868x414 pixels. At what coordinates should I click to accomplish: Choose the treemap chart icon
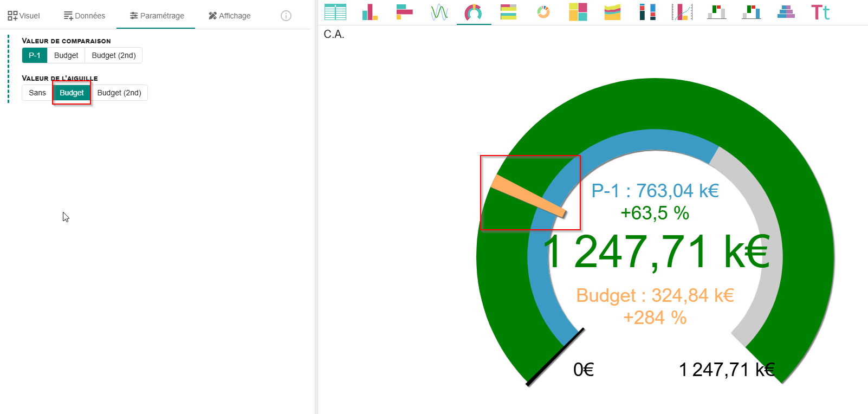click(x=578, y=12)
